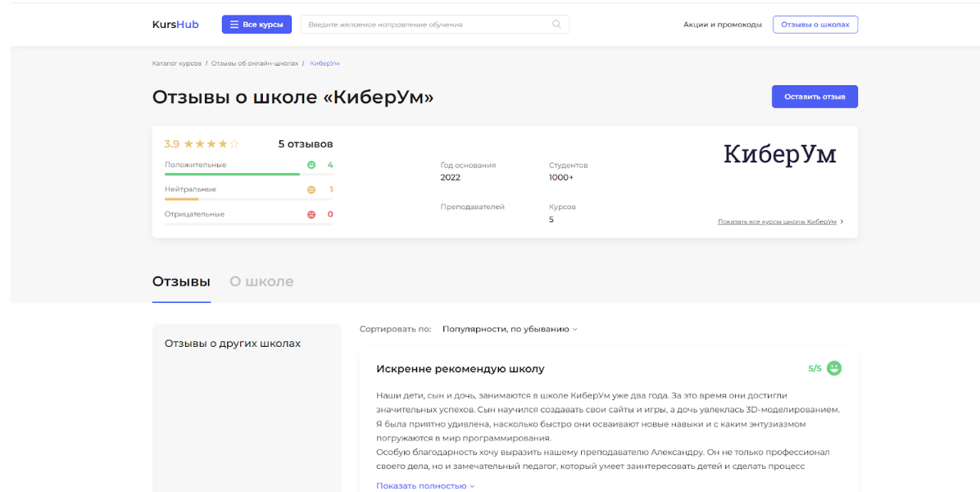980x492 pixels.
Task: Click the КиберУм school logo
Action: [x=779, y=154]
